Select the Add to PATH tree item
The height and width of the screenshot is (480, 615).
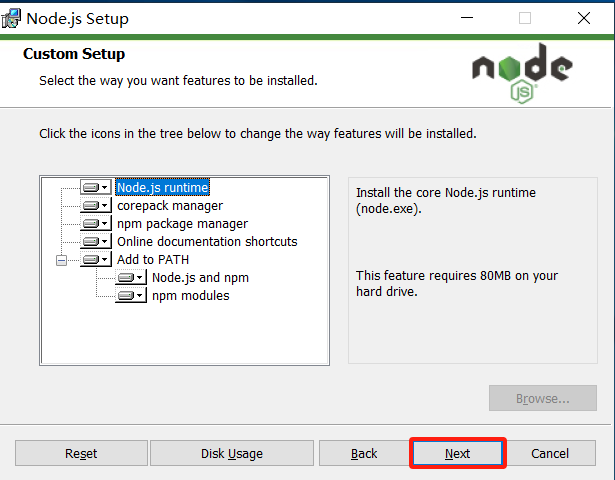(x=153, y=260)
